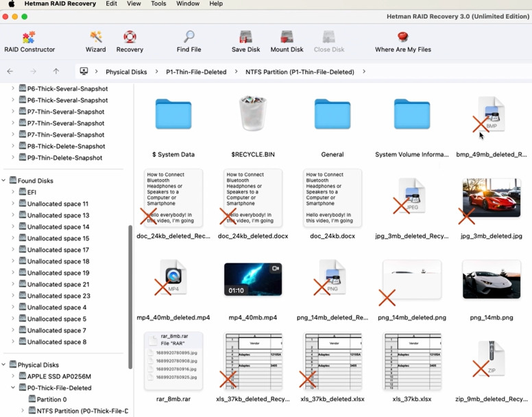Open Where Are My Files
The height and width of the screenshot is (417, 532).
coord(402,41)
